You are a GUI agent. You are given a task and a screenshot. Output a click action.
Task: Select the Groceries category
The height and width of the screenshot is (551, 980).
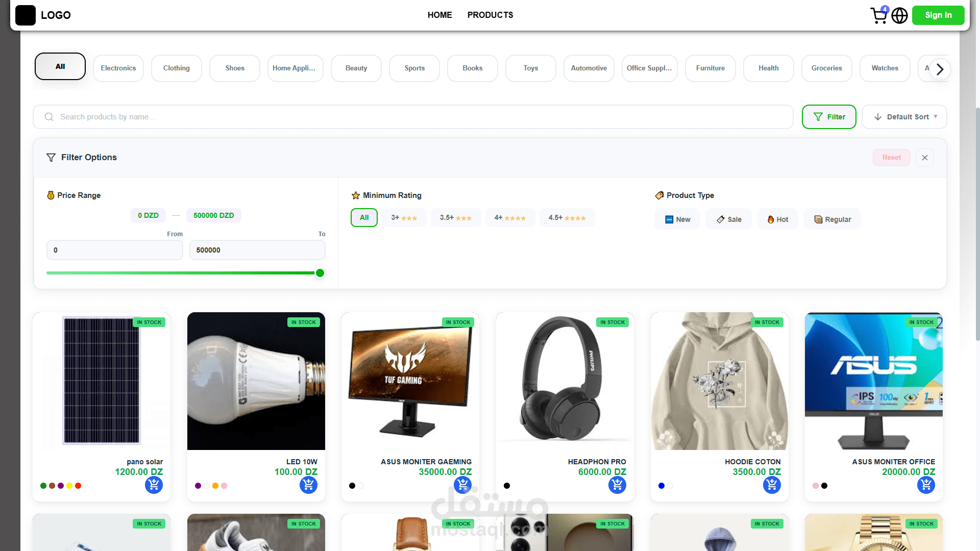point(827,68)
